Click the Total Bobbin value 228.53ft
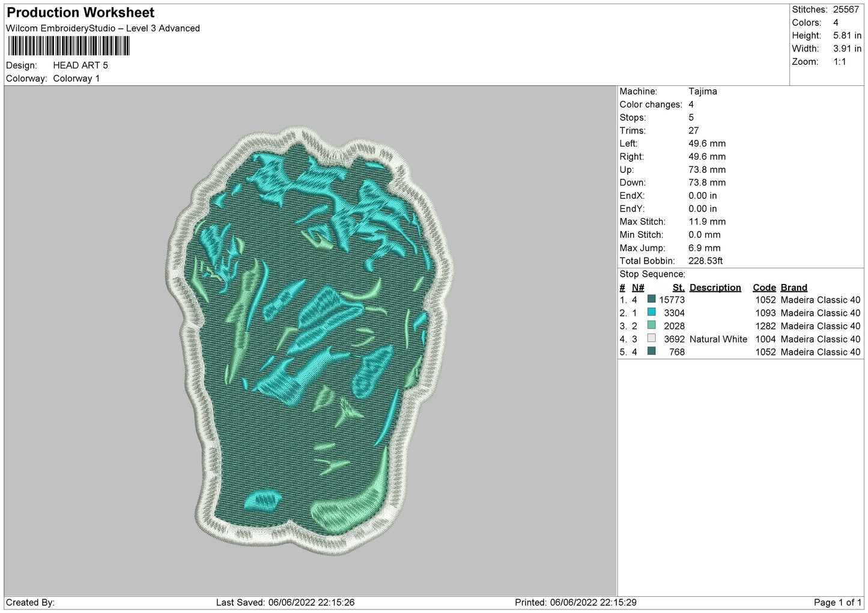The image size is (868, 613). 706,261
